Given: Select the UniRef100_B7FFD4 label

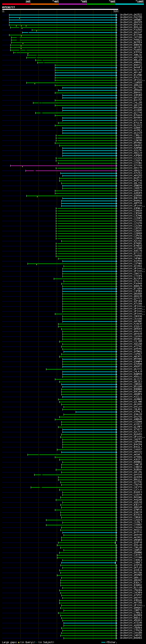Looking at the screenshot, I should 131,53.
